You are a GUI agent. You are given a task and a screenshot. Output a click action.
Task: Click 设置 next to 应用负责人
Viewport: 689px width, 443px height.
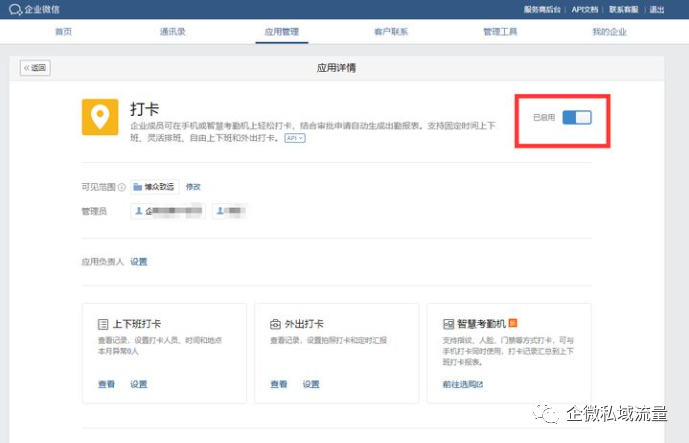138,262
